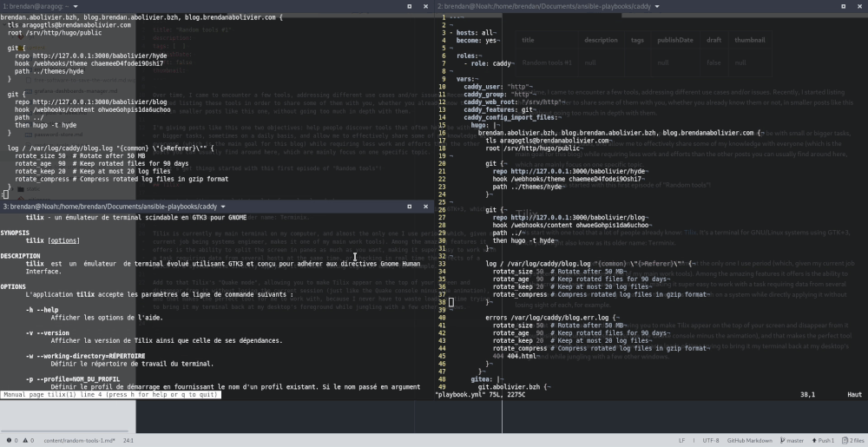Close the terminal 2 vim pane
Image resolution: width=868 pixels, height=447 pixels.
point(859,6)
